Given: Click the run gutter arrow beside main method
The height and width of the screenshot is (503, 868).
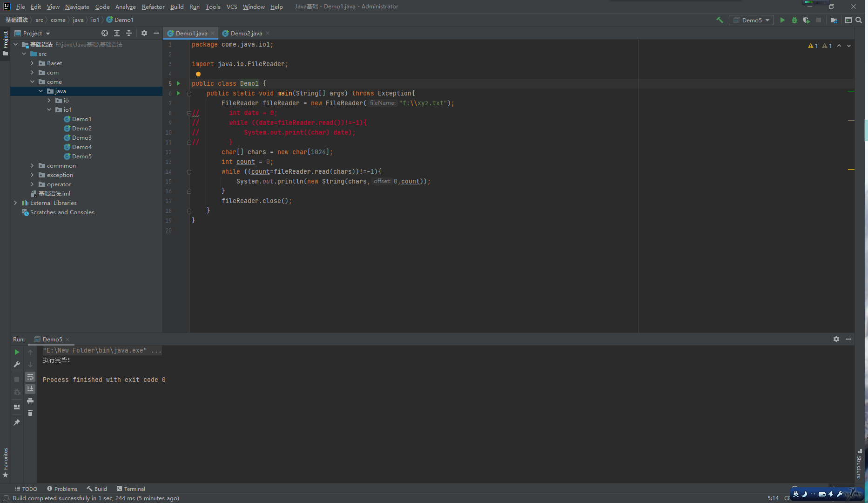Looking at the screenshot, I should coord(178,93).
